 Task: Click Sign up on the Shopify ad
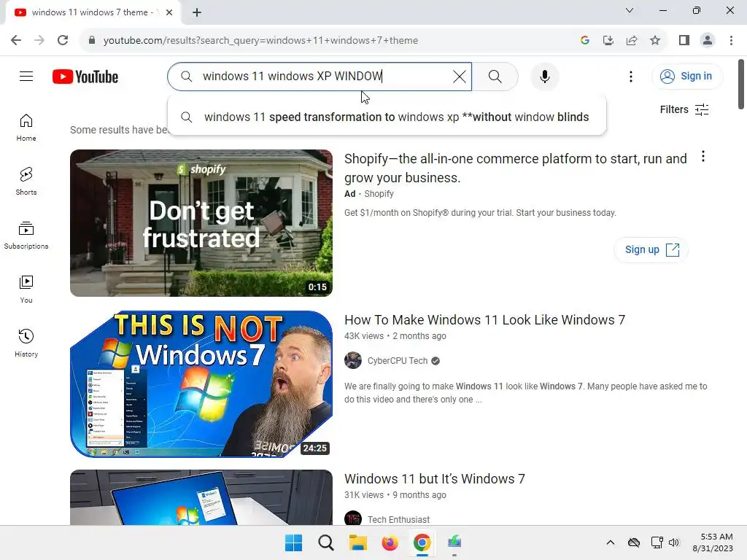click(651, 249)
